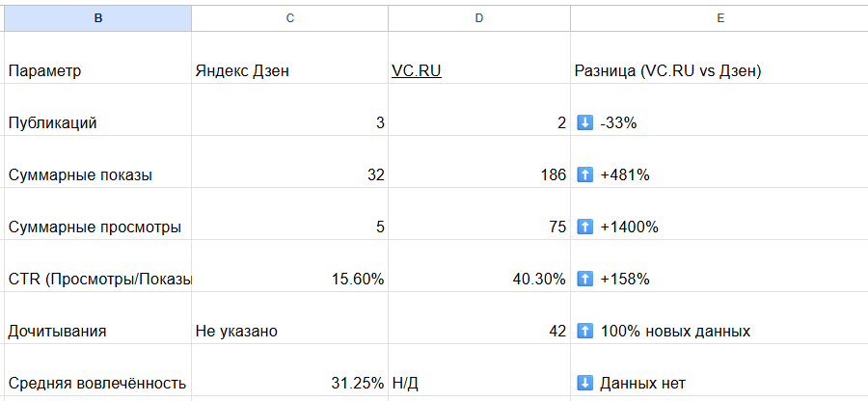Click the "Яндекс Дзен" column title cell
This screenshot has width=868, height=401.
pos(290,70)
